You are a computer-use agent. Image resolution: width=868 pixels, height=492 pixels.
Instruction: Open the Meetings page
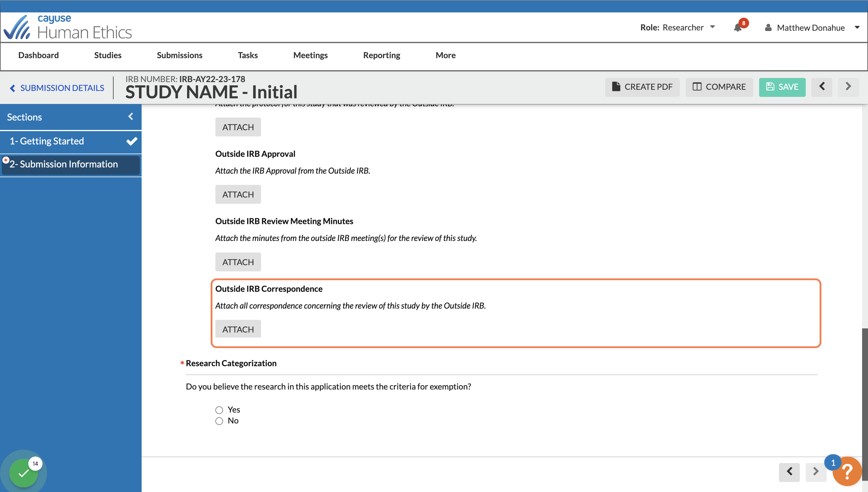tap(310, 55)
